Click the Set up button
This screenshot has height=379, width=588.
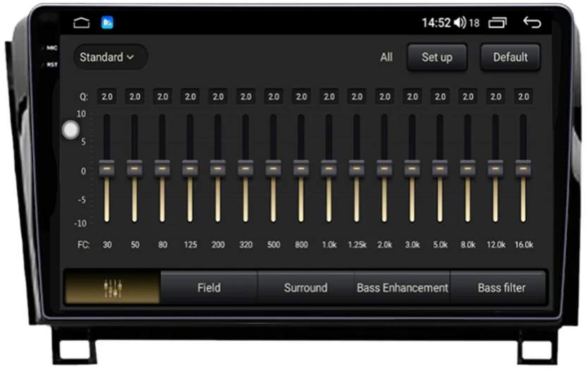point(437,57)
